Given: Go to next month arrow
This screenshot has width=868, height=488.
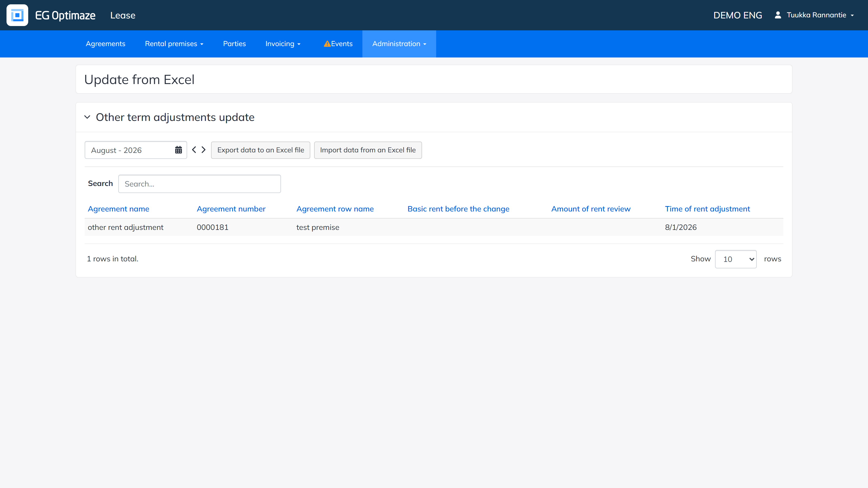Looking at the screenshot, I should click(203, 150).
